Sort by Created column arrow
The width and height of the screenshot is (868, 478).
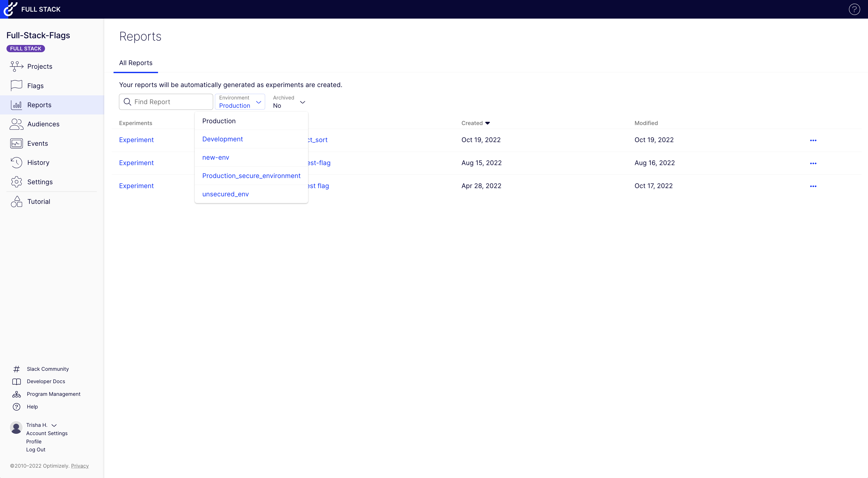[487, 123]
